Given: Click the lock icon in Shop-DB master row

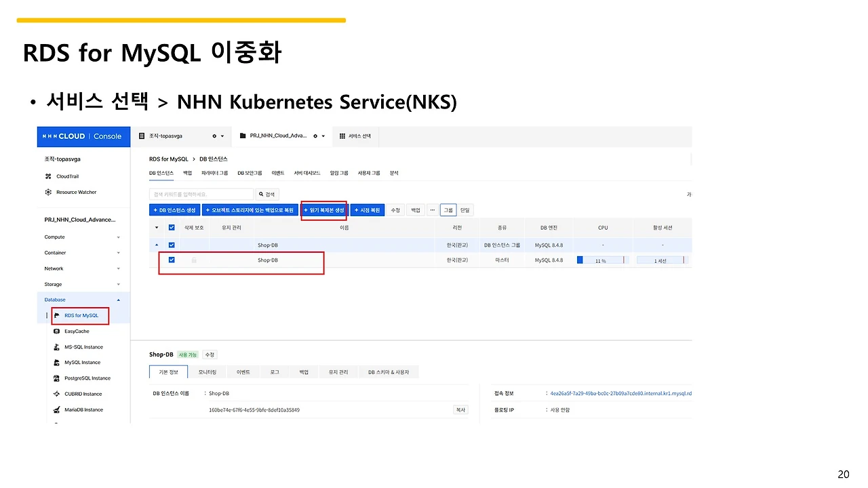Looking at the screenshot, I should click(x=194, y=260).
